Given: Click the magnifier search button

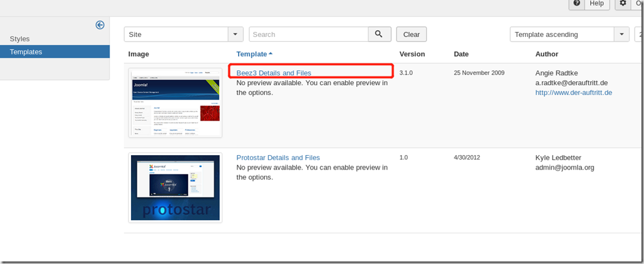Looking at the screenshot, I should pos(380,34).
